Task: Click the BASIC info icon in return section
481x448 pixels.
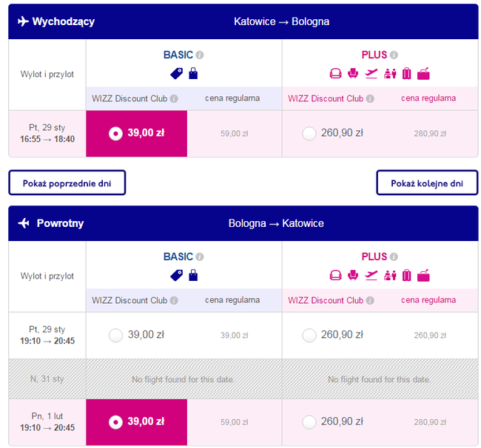Action: pyautogui.click(x=200, y=257)
